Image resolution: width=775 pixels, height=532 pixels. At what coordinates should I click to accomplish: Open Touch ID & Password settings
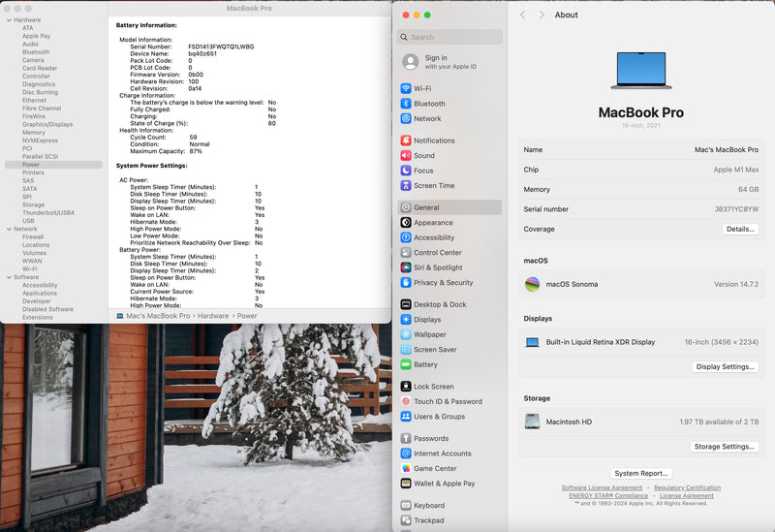point(447,401)
